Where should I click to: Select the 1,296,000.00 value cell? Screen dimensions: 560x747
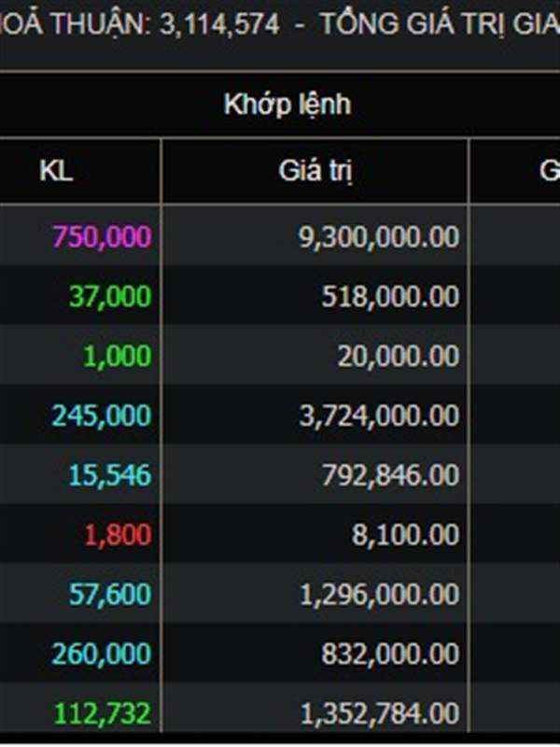[x=315, y=593]
